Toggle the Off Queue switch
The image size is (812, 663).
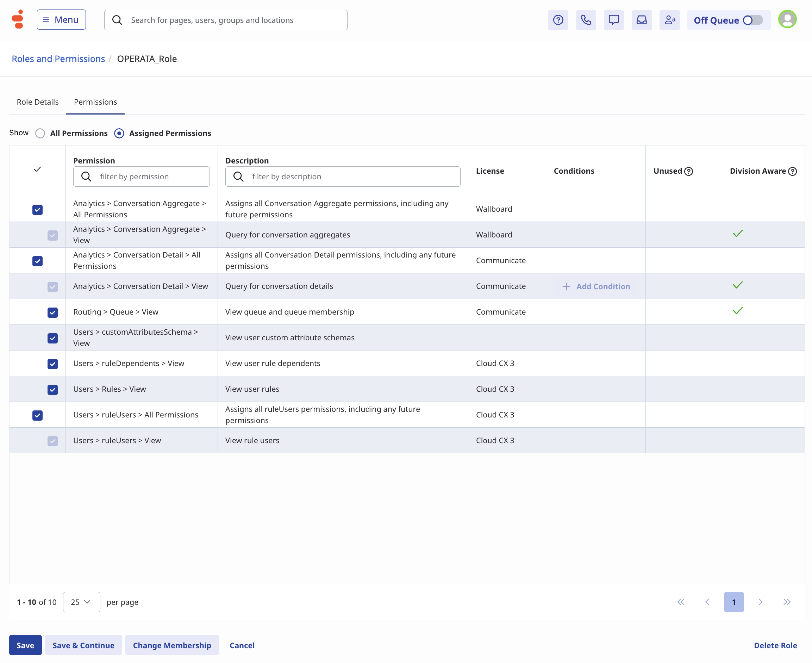point(752,20)
